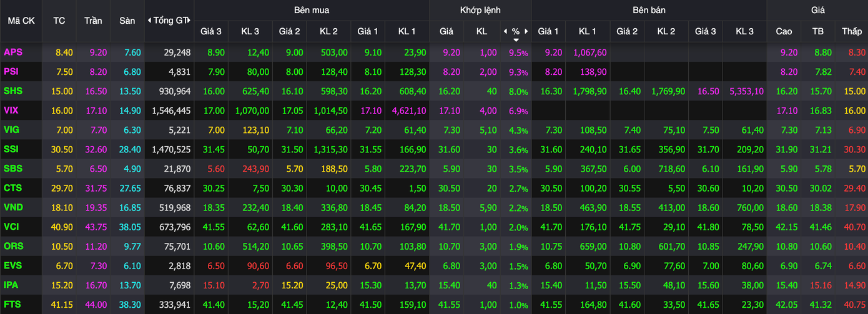Click low price 29.40 in CTS row
Viewport: 868px width, 314px height.
(x=854, y=189)
